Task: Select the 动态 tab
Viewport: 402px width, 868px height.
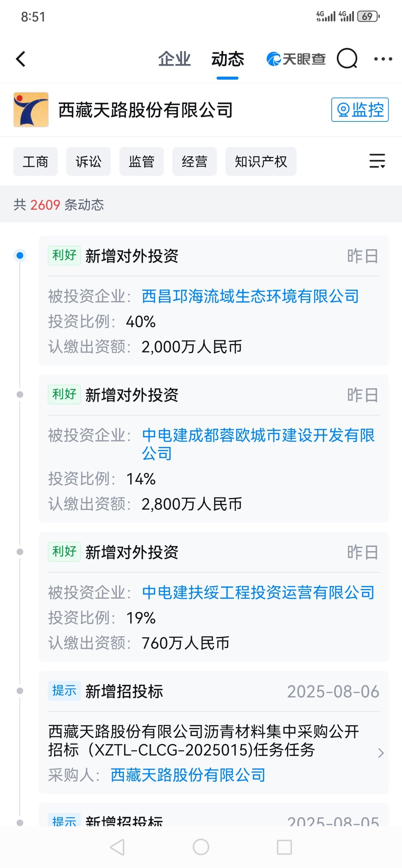Action: [228, 59]
